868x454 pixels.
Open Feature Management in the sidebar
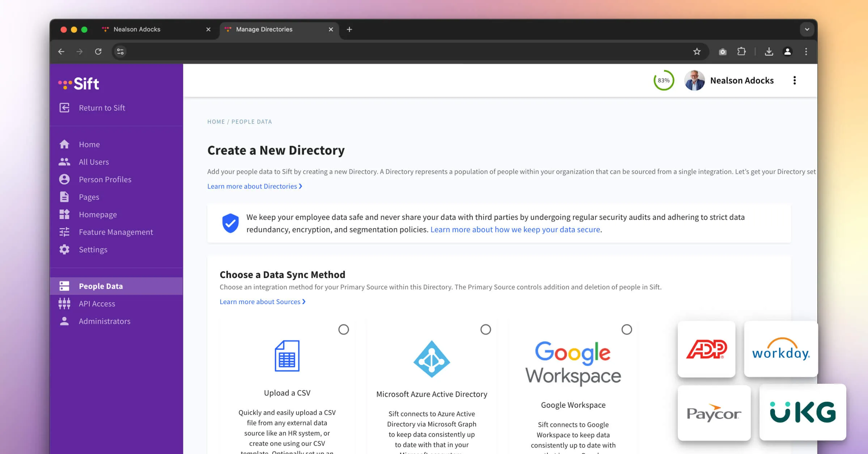(116, 232)
